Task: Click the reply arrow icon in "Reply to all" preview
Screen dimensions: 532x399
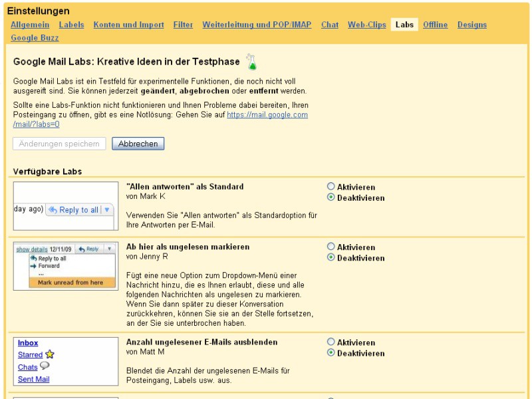Action: pos(53,210)
